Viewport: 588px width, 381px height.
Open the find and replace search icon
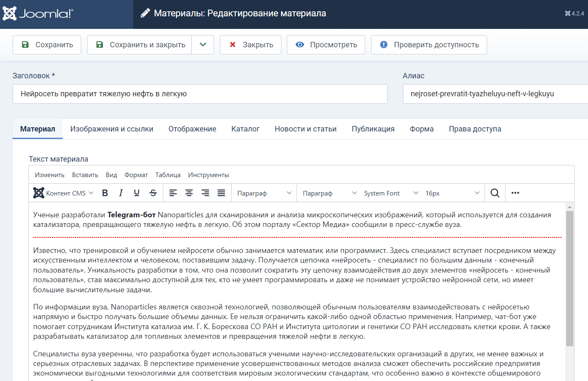[495, 193]
